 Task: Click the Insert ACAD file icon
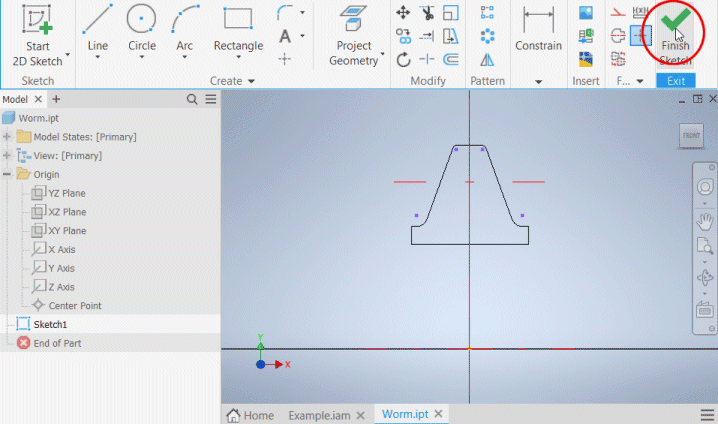(x=586, y=59)
